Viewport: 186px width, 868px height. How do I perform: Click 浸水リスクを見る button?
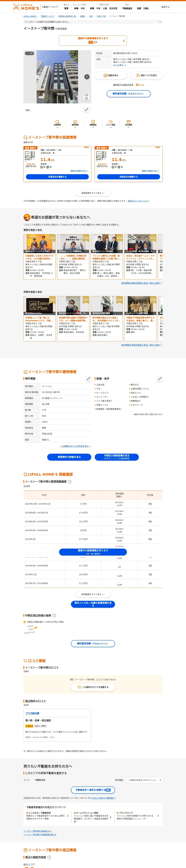click(146, 76)
